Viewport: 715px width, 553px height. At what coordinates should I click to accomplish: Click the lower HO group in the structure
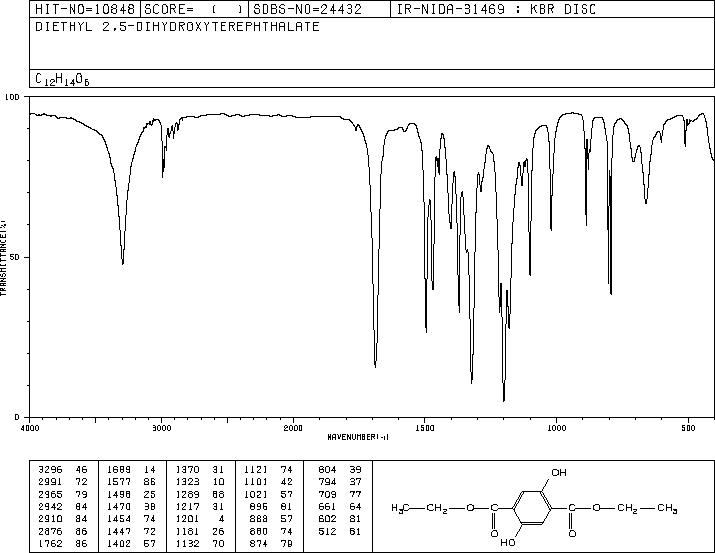pos(508,543)
